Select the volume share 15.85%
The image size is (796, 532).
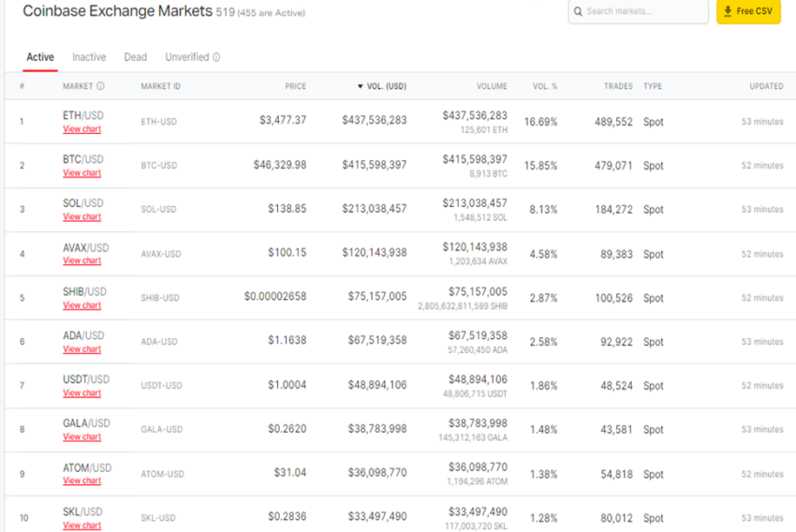[540, 166]
